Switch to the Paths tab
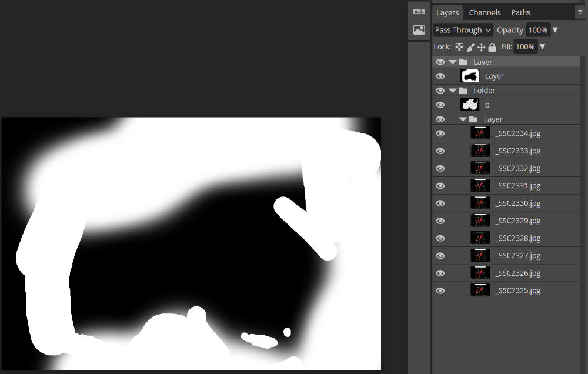The width and height of the screenshot is (588, 374). point(521,12)
